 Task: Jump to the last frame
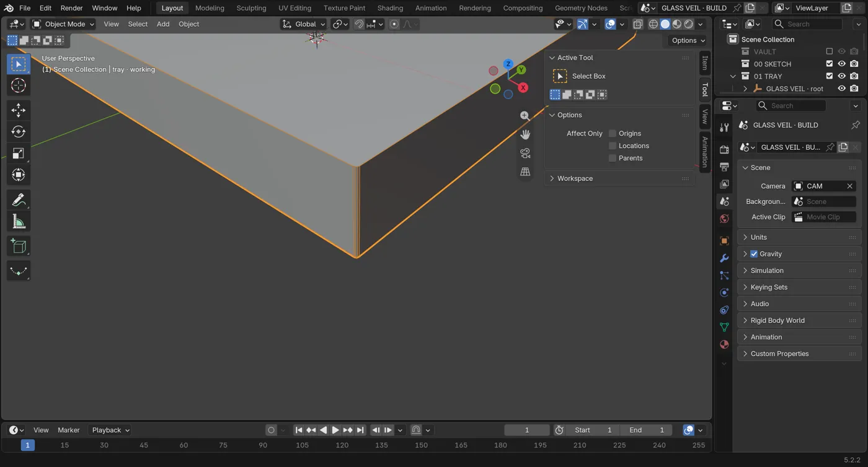coord(360,430)
